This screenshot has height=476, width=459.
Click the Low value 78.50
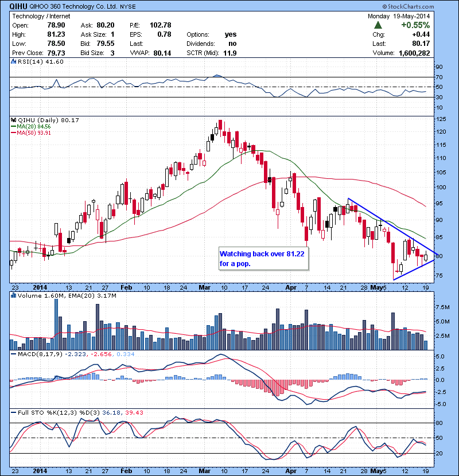(x=56, y=44)
